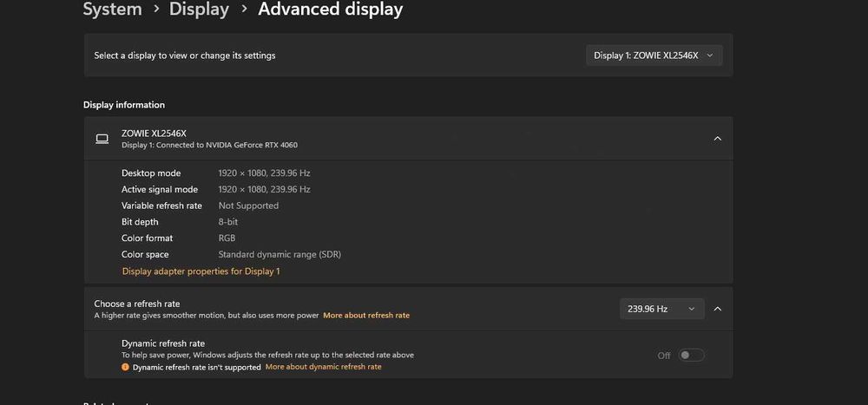The height and width of the screenshot is (405, 868).
Task: Click Dynamic refresh rate isn't supported message
Action: point(196,367)
